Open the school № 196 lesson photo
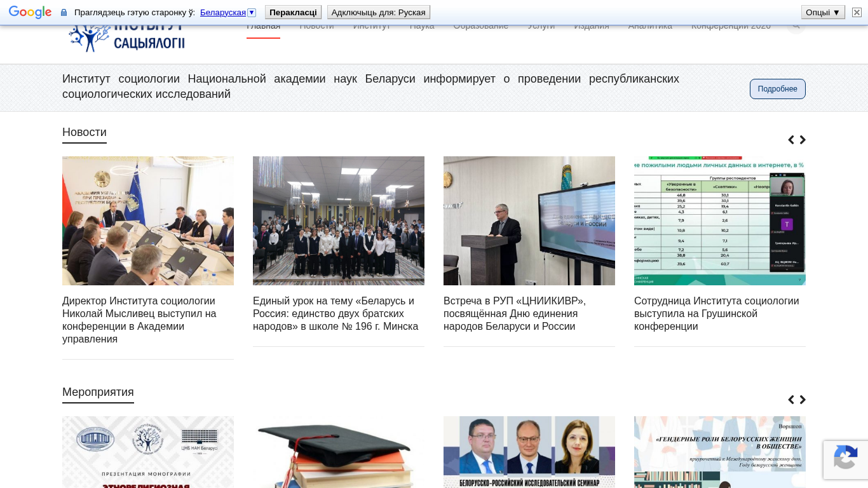This screenshot has height=488, width=868. click(338, 220)
